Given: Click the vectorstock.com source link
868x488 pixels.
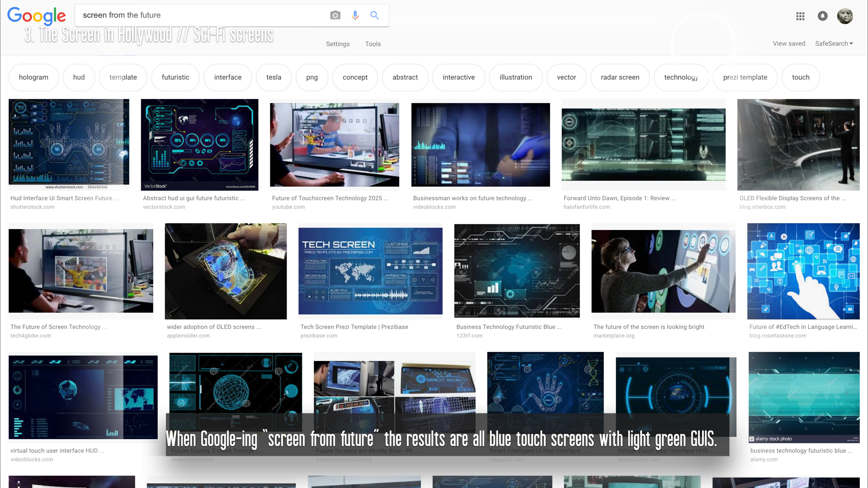Looking at the screenshot, I should pyautogui.click(x=164, y=207).
